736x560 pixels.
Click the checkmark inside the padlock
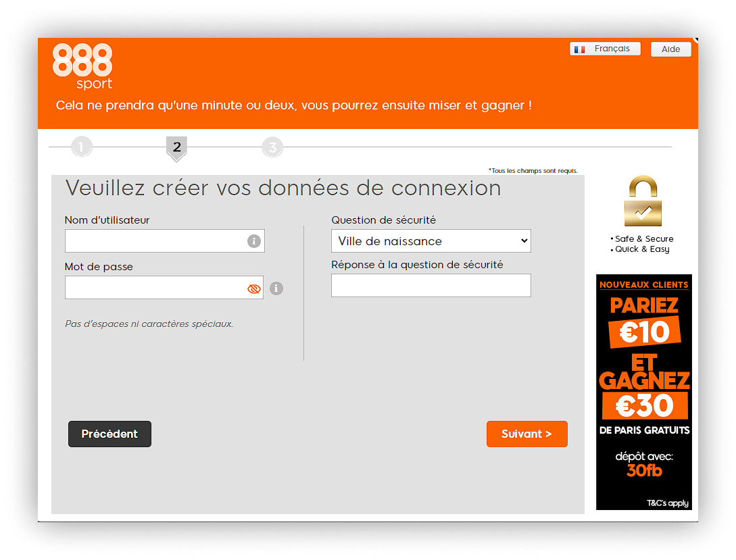point(641,213)
